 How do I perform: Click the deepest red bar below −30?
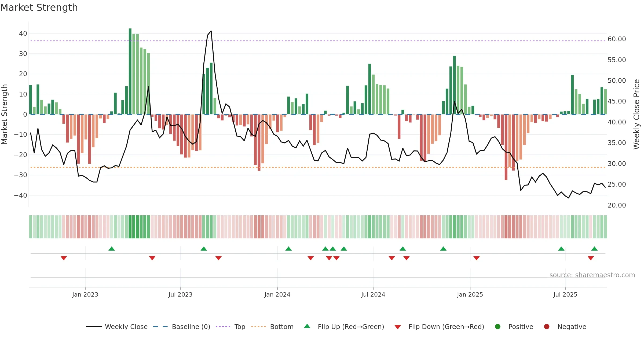(506, 147)
